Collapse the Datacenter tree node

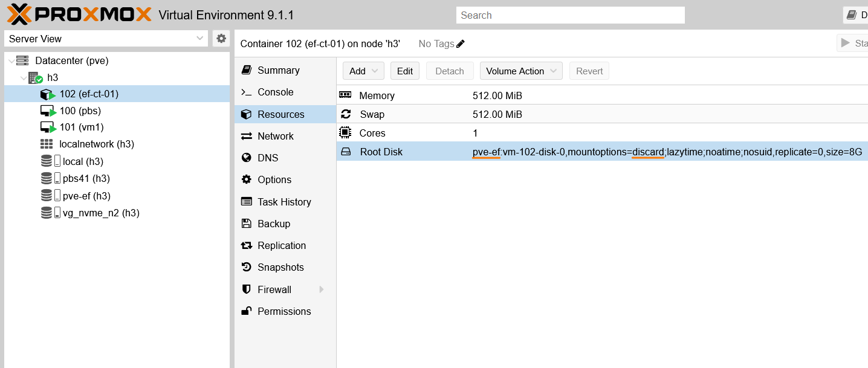point(11,60)
